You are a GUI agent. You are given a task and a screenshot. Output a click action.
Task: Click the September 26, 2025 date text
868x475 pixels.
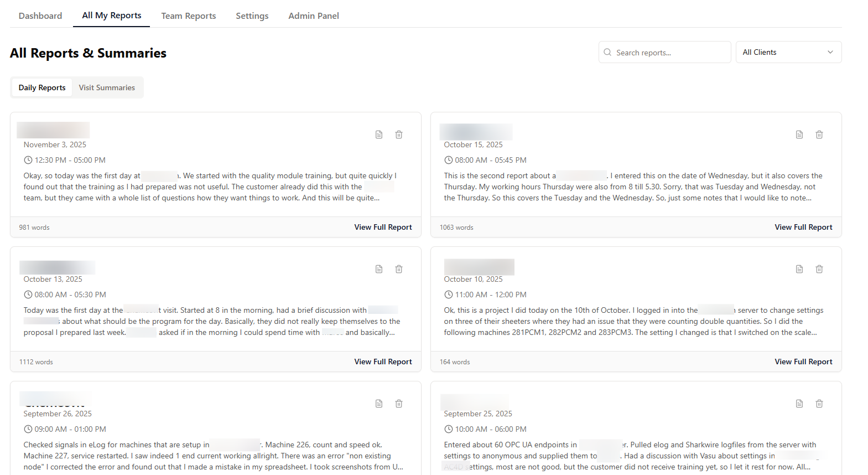tap(58, 414)
